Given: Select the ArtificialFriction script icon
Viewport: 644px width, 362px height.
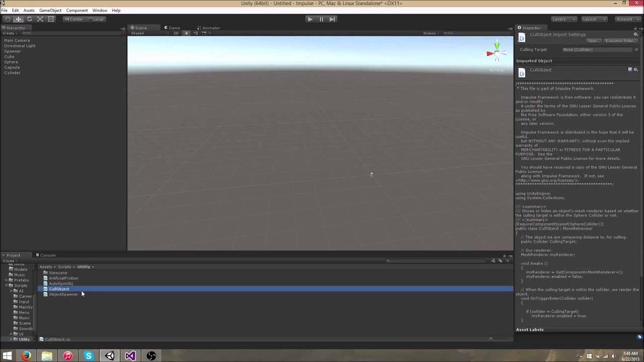Looking at the screenshot, I should (x=45, y=278).
